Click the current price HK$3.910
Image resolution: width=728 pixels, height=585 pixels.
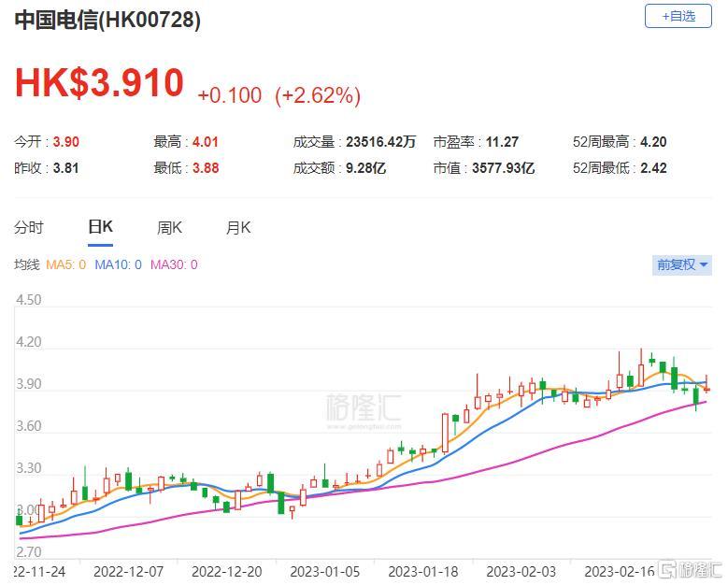[x=99, y=82]
